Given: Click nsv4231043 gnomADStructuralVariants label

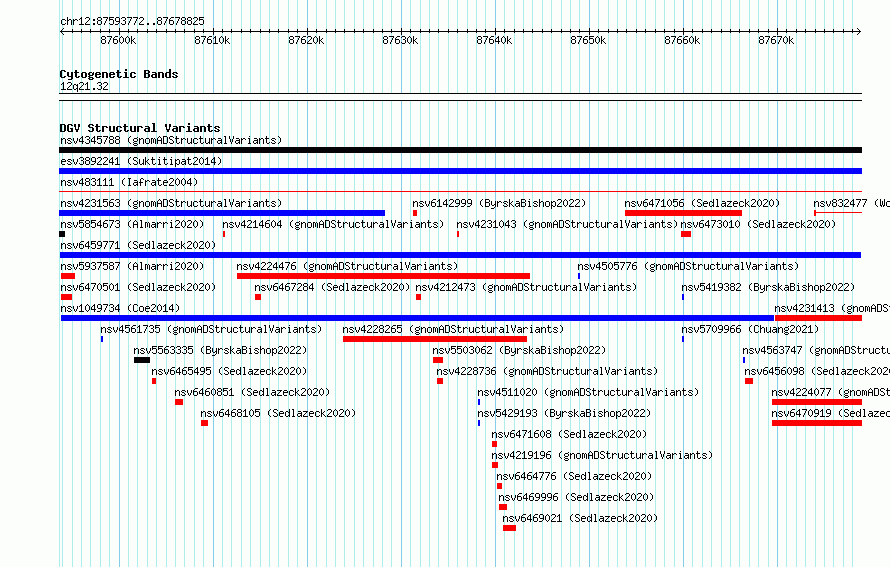Looking at the screenshot, I should [x=567, y=224].
